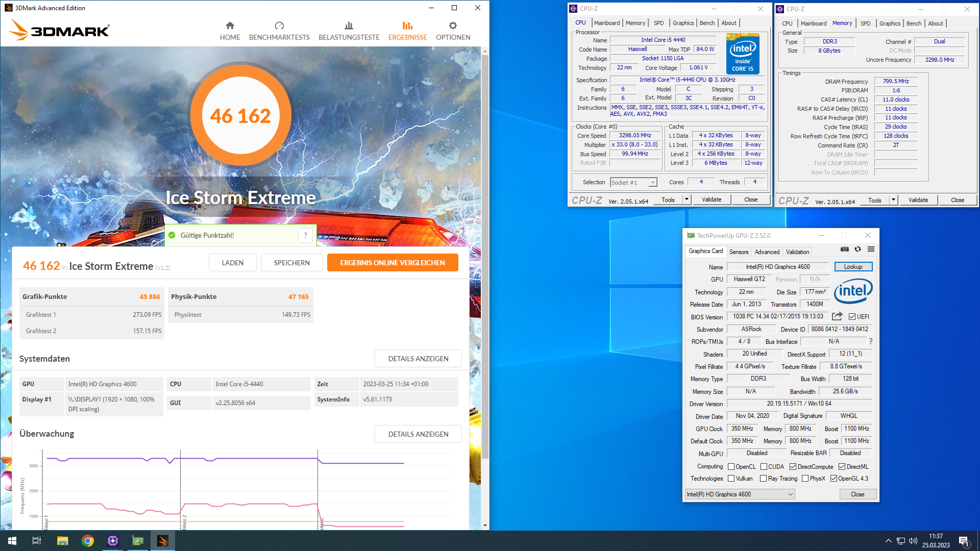Toggle the PhysX checkbox
Image resolution: width=980 pixels, height=551 pixels.
[805, 479]
